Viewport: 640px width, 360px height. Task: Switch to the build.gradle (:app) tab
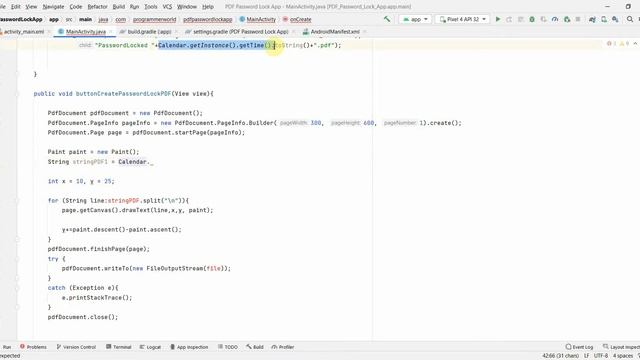click(149, 31)
